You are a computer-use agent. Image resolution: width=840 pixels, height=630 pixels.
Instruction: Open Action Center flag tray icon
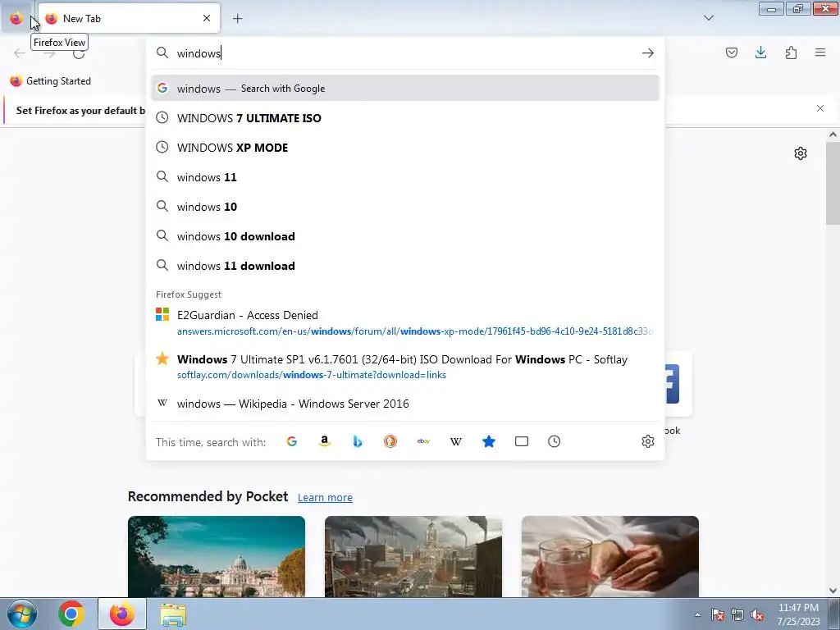[x=718, y=614]
